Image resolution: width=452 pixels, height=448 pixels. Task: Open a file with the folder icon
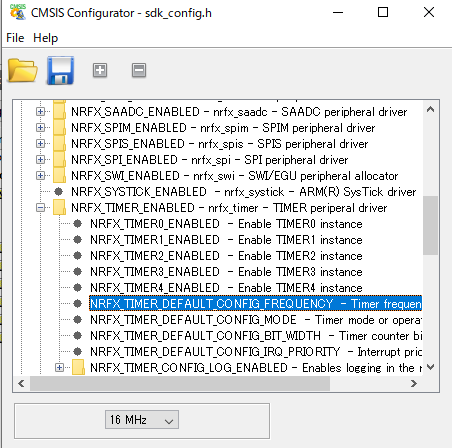tap(22, 70)
